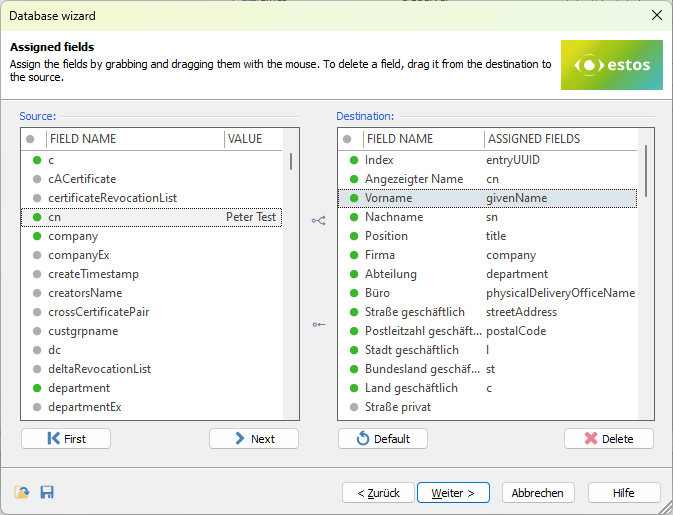
Task: Click green status dot next to company
Action: 37,236
